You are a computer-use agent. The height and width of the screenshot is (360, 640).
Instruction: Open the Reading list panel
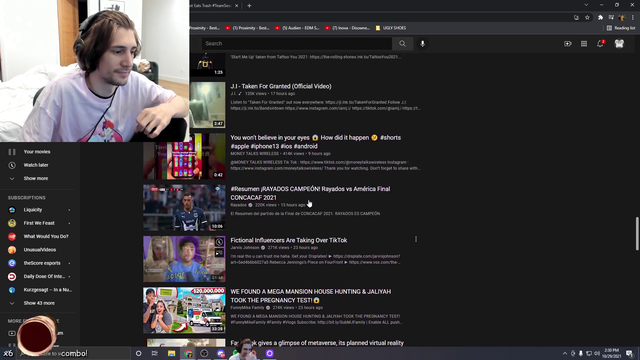click(621, 28)
